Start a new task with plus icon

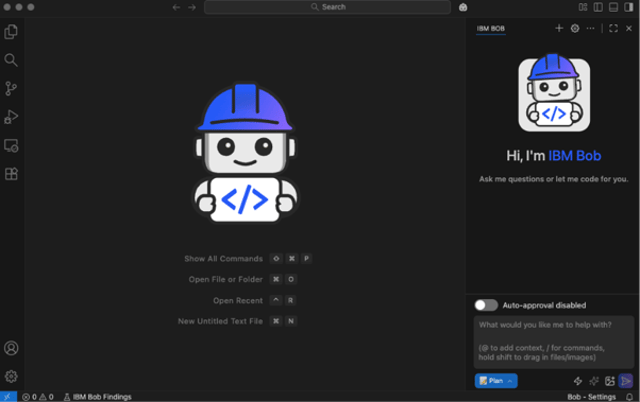point(559,28)
